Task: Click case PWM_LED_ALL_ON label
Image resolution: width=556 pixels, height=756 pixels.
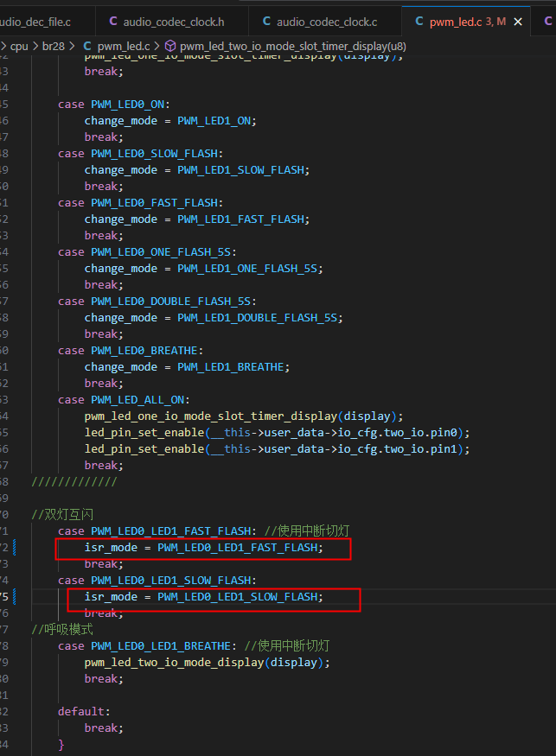Action: 124,400
